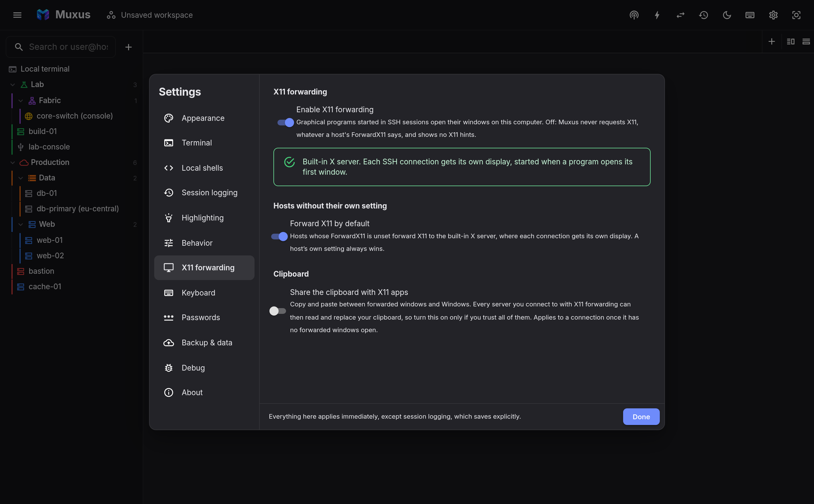This screenshot has height=504, width=814.
Task: Open Behavior settings section
Action: pyautogui.click(x=204, y=243)
